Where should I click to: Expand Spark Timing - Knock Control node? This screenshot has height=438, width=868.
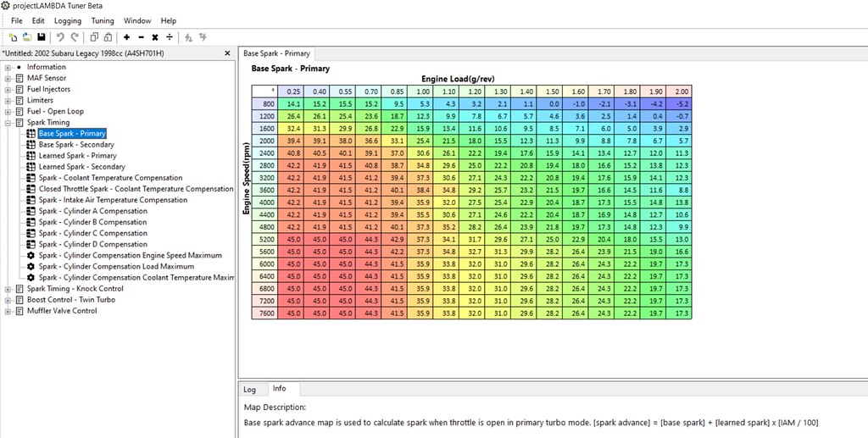point(8,289)
